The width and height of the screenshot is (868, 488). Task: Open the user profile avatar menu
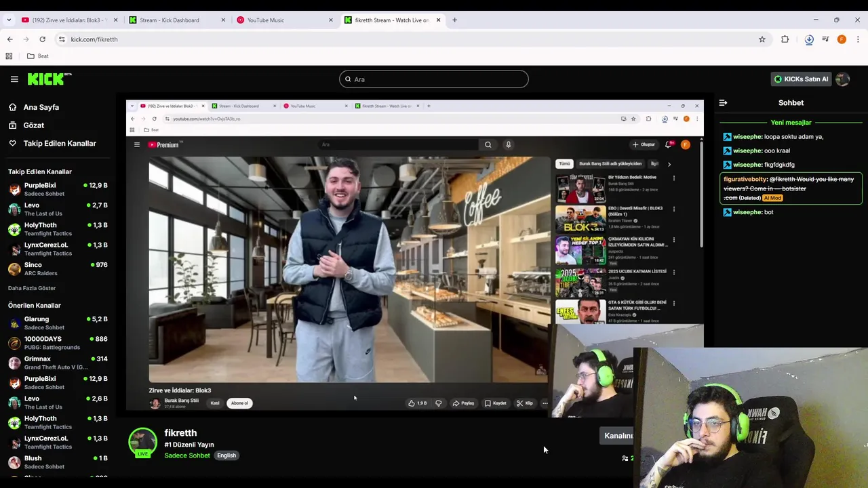click(x=843, y=79)
